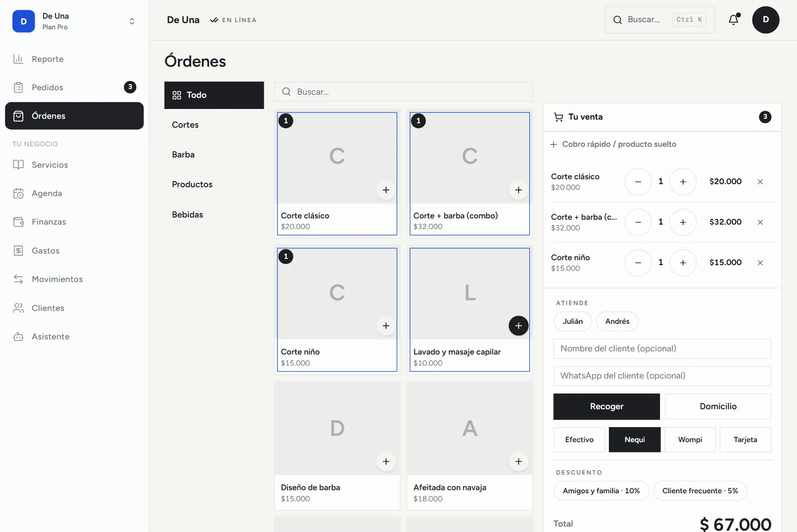Screen dimensions: 797x532
Task: Filter by Barba category
Action: (x=214, y=155)
